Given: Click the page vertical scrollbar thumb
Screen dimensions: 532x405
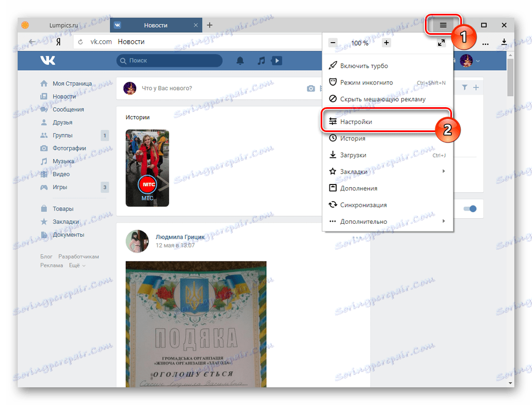Looking at the screenshot, I should coord(510,77).
